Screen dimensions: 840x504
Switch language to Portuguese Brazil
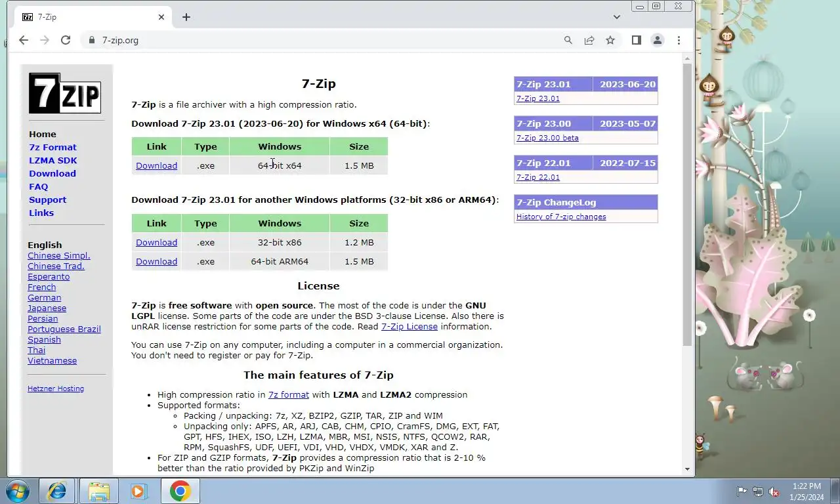click(64, 329)
